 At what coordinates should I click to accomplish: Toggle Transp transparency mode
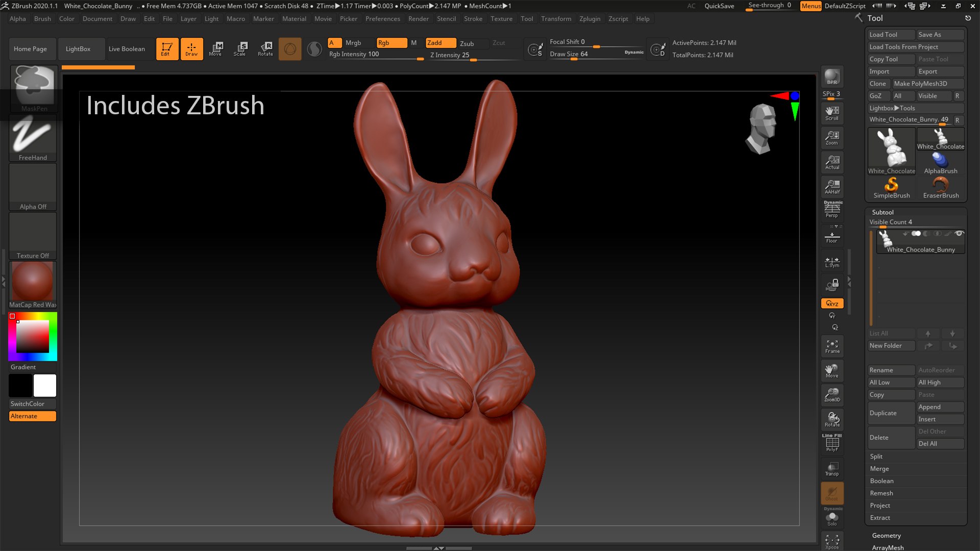(832, 468)
